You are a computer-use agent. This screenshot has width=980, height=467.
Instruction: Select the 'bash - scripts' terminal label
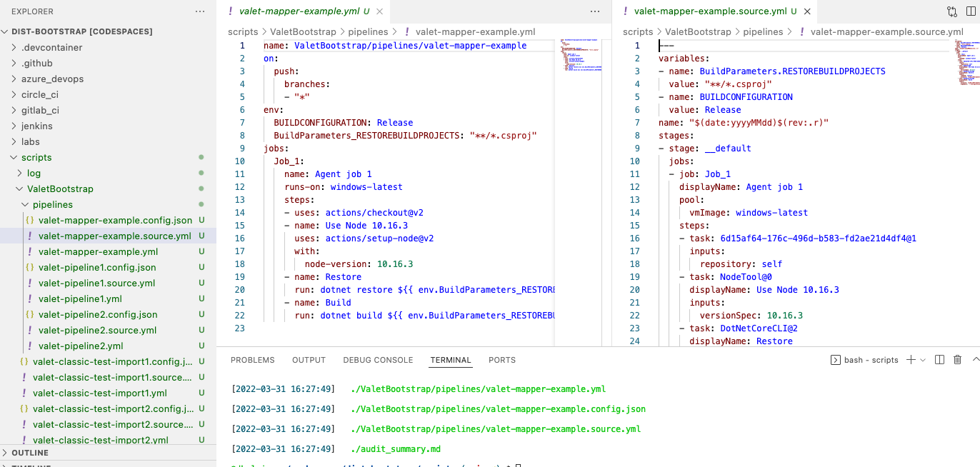coord(871,360)
